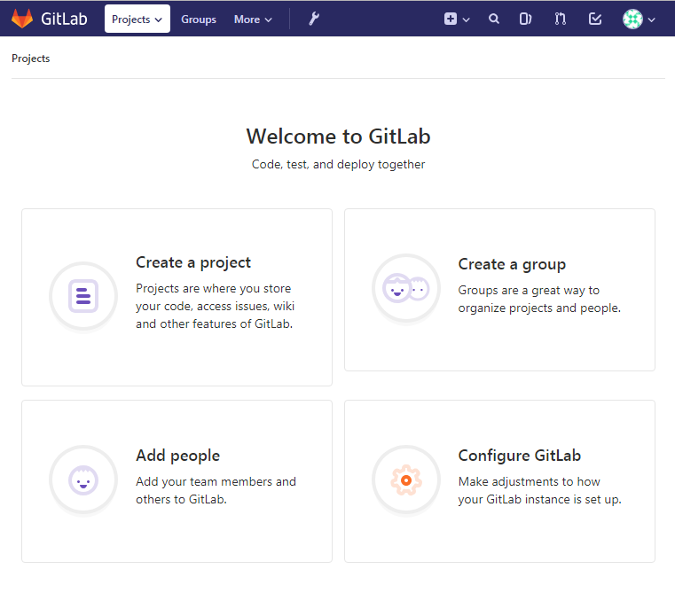Click the Add people face icon

pos(83,480)
